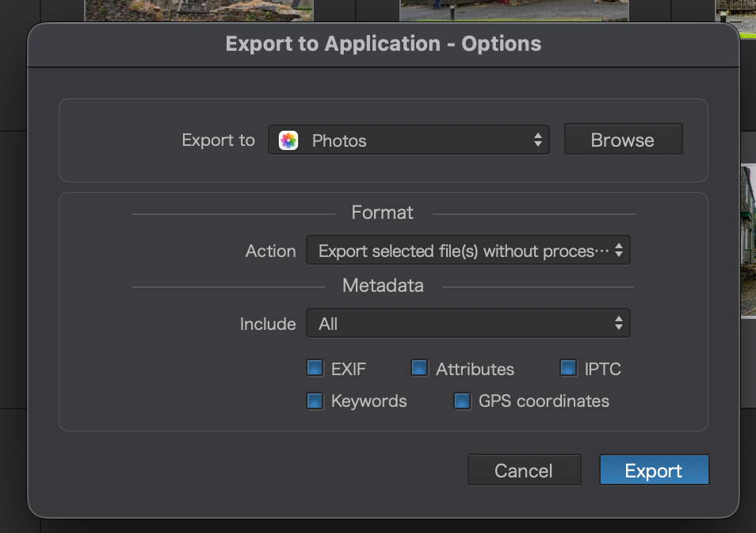This screenshot has height=533, width=756.
Task: Cancel the export dialog
Action: (x=524, y=470)
